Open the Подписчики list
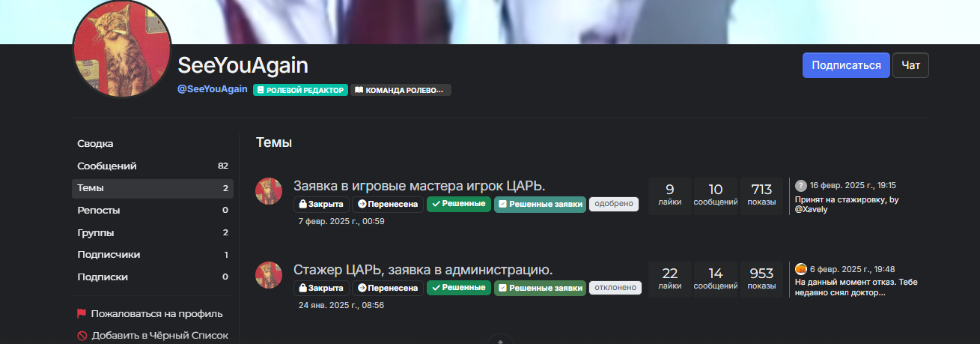Viewport: 980px width, 344px height. tap(109, 255)
